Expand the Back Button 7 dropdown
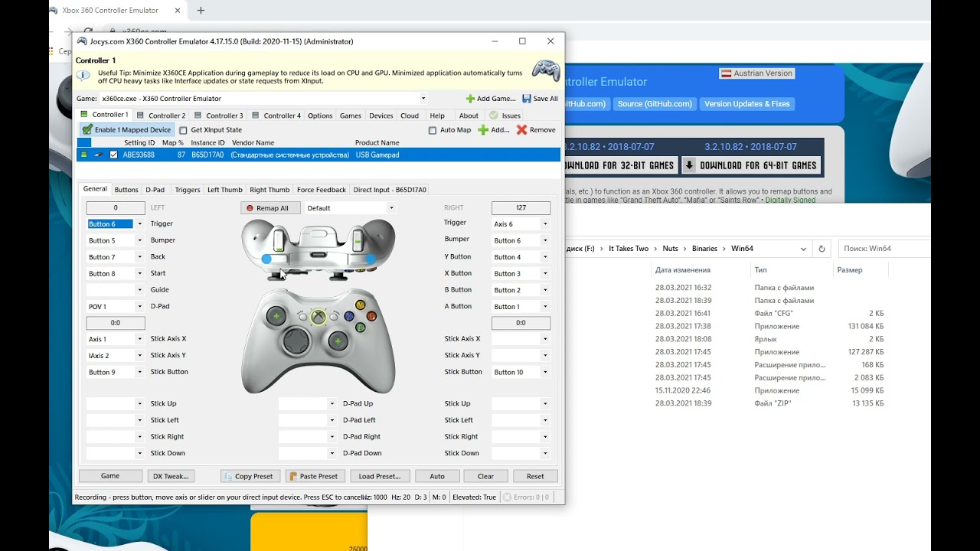The image size is (980, 551). tap(139, 257)
